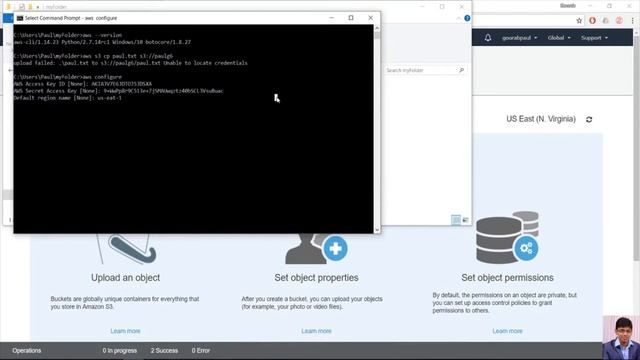640x360 pixels.
Task: Click the folder icon in File Explorer title bar
Action: click(x=8, y=7)
